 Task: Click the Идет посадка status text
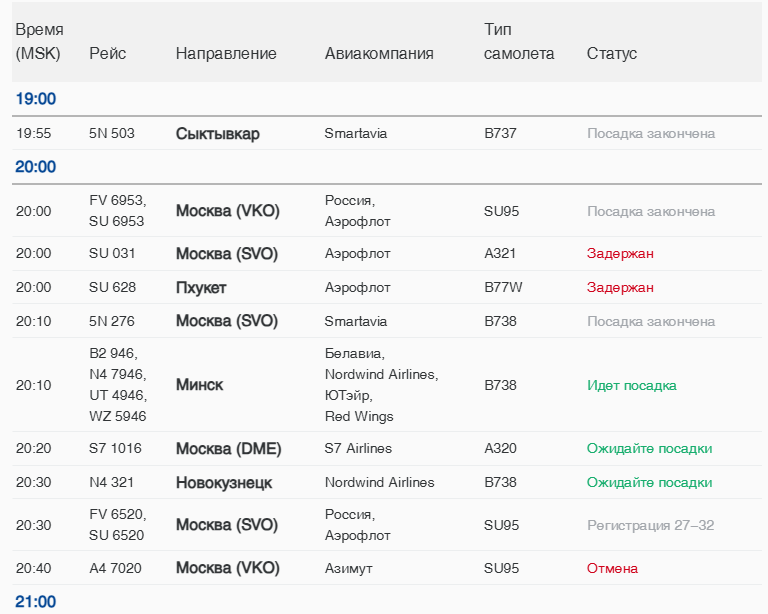point(631,385)
